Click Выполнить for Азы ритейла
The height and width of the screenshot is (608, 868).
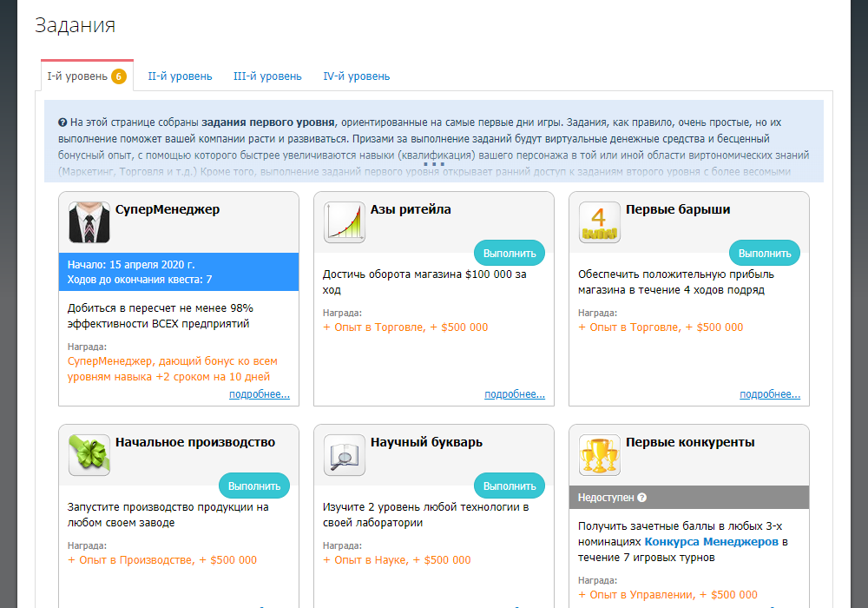pyautogui.click(x=510, y=253)
